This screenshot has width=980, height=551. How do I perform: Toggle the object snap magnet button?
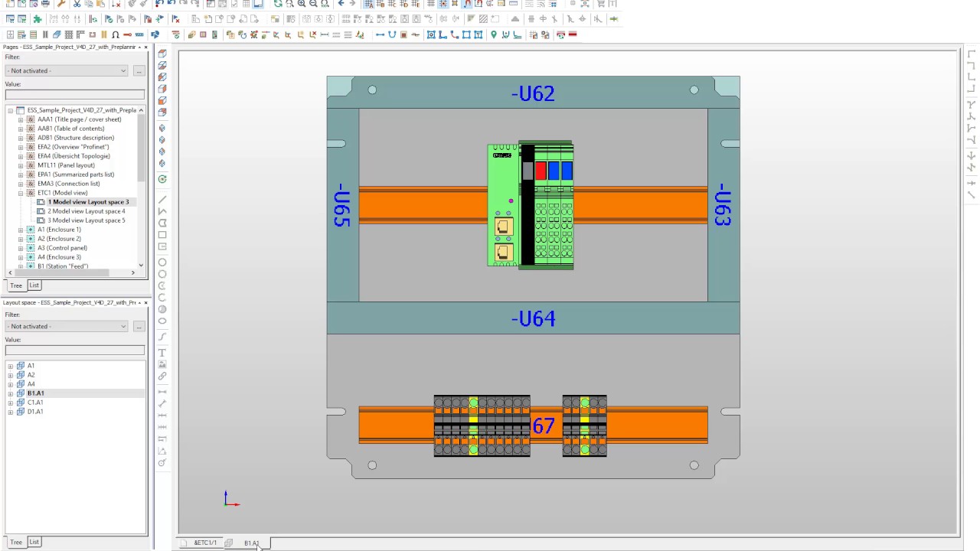coord(467,4)
